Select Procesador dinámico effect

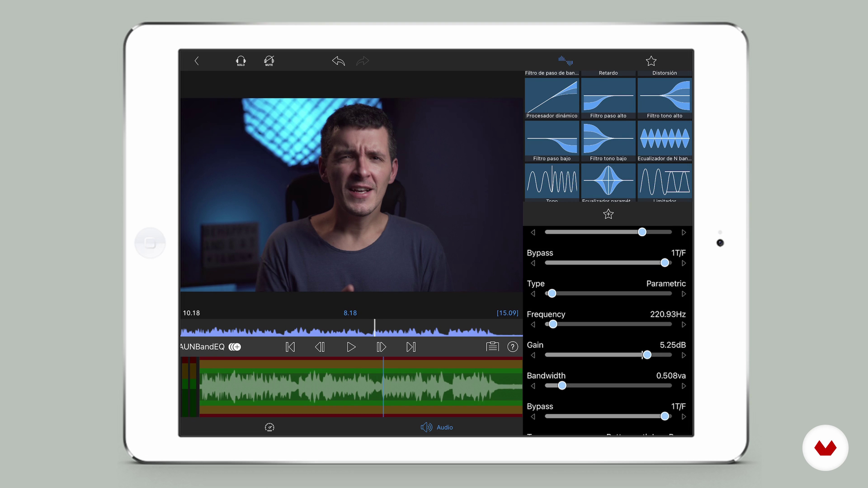552,98
